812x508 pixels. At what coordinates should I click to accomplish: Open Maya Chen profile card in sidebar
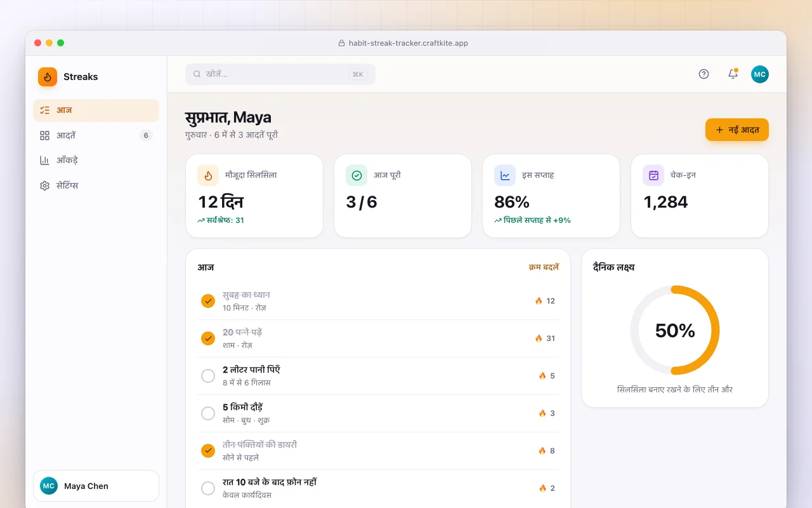coord(96,486)
